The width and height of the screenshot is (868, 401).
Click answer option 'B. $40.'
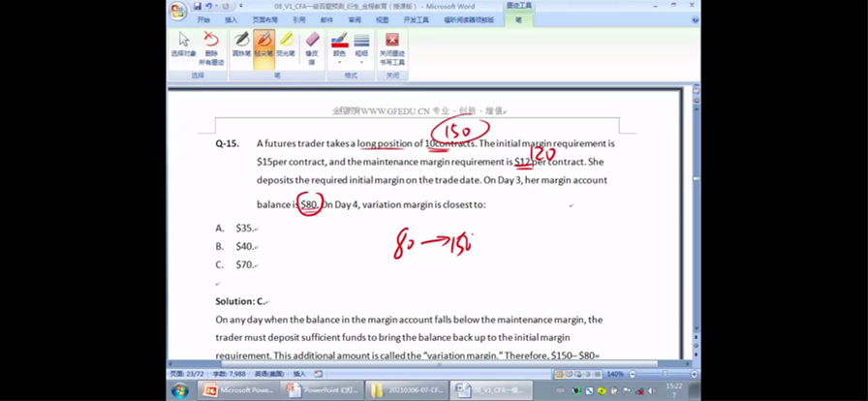click(236, 246)
